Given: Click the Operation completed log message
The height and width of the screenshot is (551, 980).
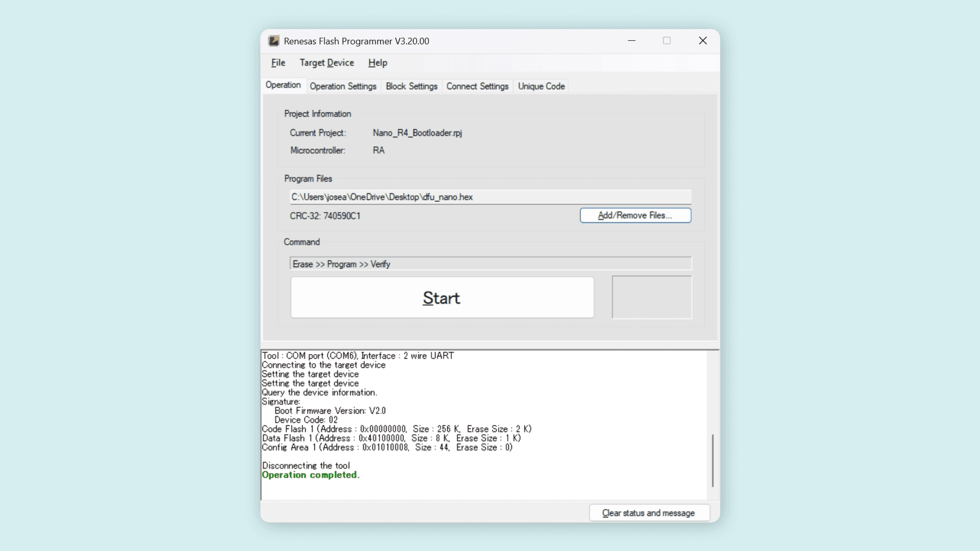Looking at the screenshot, I should point(310,474).
